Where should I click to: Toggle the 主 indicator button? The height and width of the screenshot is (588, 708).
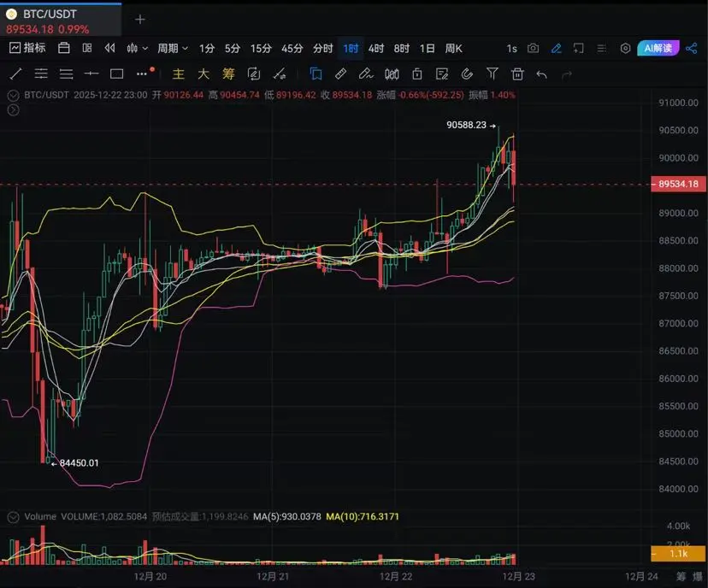tap(179, 73)
